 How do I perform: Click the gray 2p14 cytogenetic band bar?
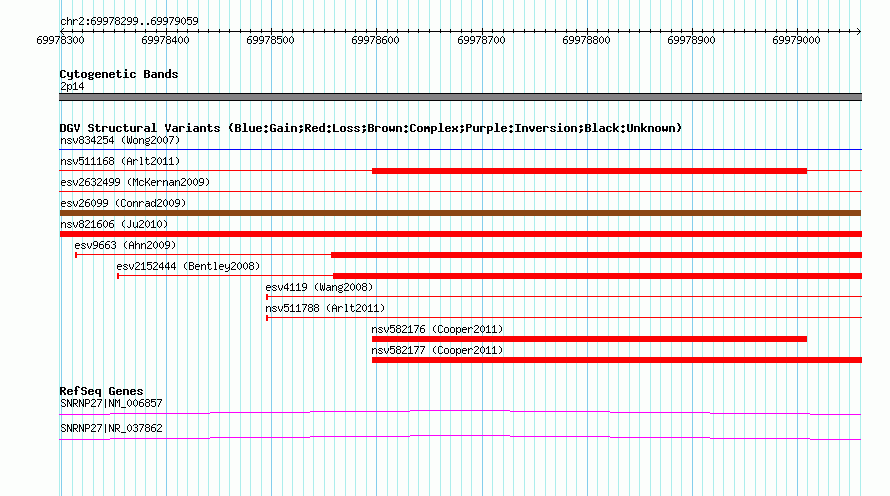pyautogui.click(x=460, y=97)
